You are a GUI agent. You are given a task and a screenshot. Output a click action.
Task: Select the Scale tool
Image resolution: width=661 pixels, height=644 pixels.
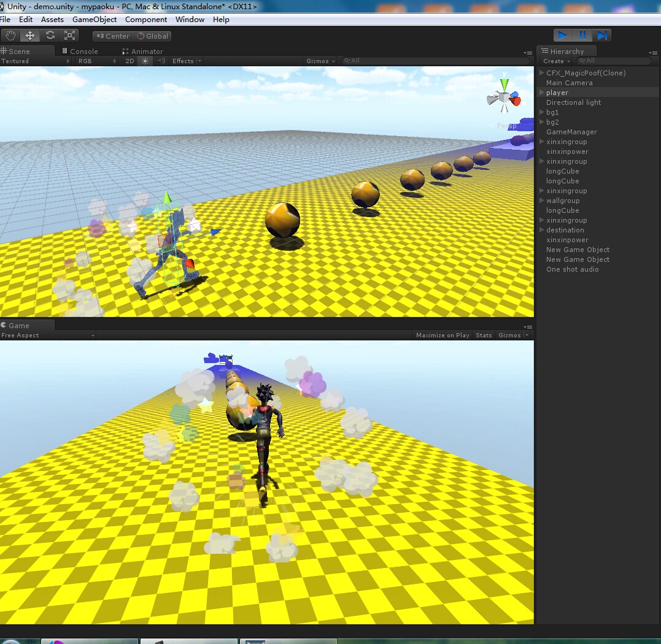pyautogui.click(x=69, y=35)
